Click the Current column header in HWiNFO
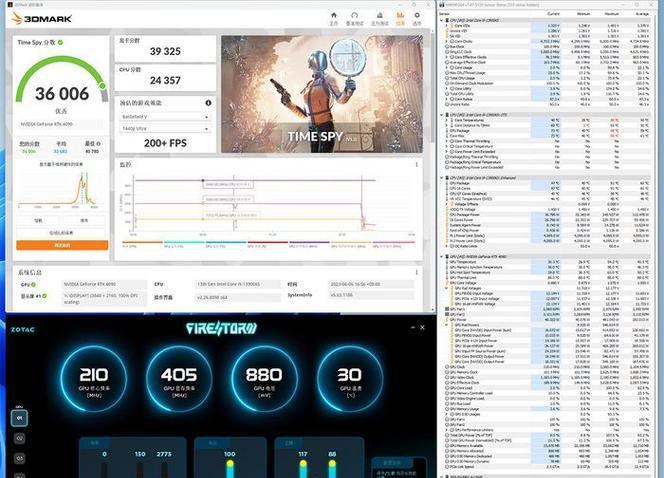Image resolution: width=664 pixels, height=478 pixels. coord(553,14)
